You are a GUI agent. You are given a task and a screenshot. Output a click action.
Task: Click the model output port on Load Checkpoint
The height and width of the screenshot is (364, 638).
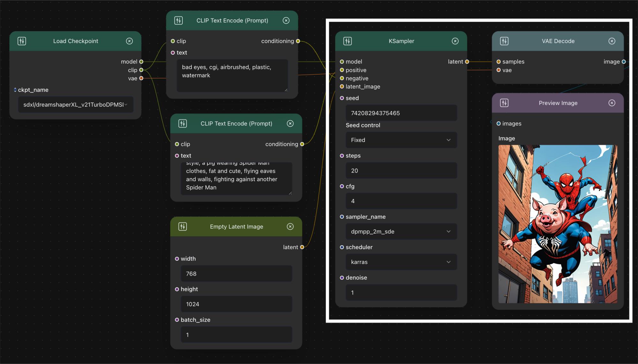click(141, 62)
